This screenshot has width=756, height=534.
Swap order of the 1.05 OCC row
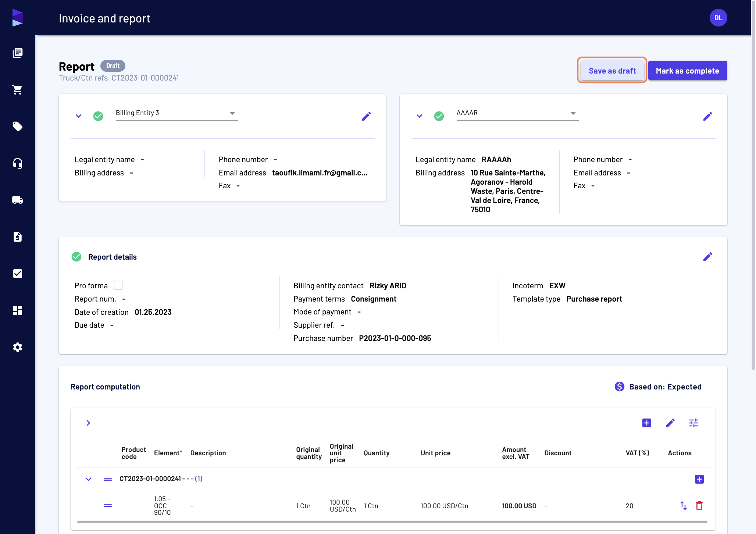[x=684, y=506]
